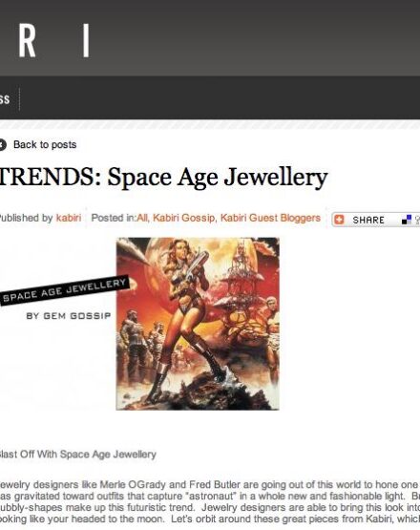Click the TRENDS: Space Age Jewellery headline
This screenshot has height=530, width=420.
(x=163, y=177)
